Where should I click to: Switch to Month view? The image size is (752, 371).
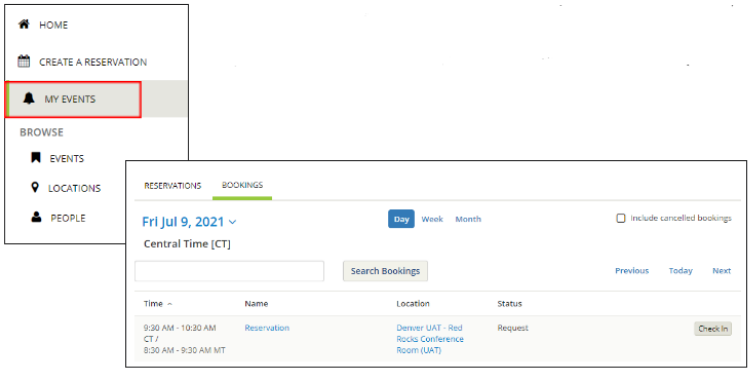click(468, 219)
